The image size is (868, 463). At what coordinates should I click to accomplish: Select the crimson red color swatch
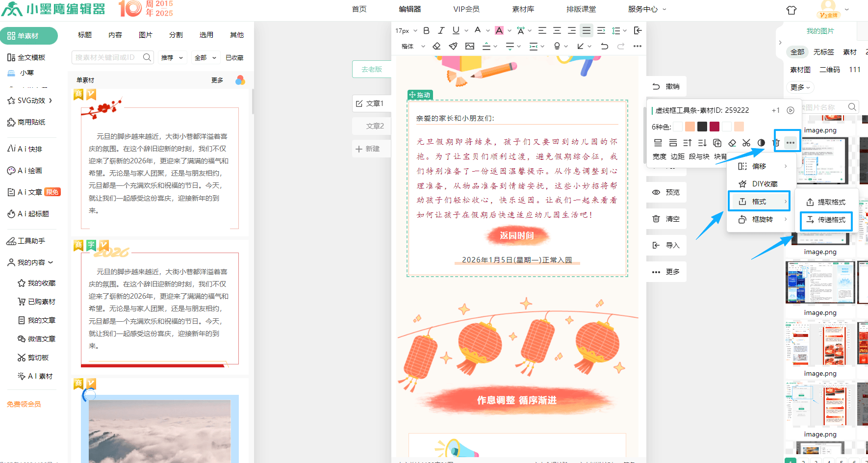[x=715, y=127]
